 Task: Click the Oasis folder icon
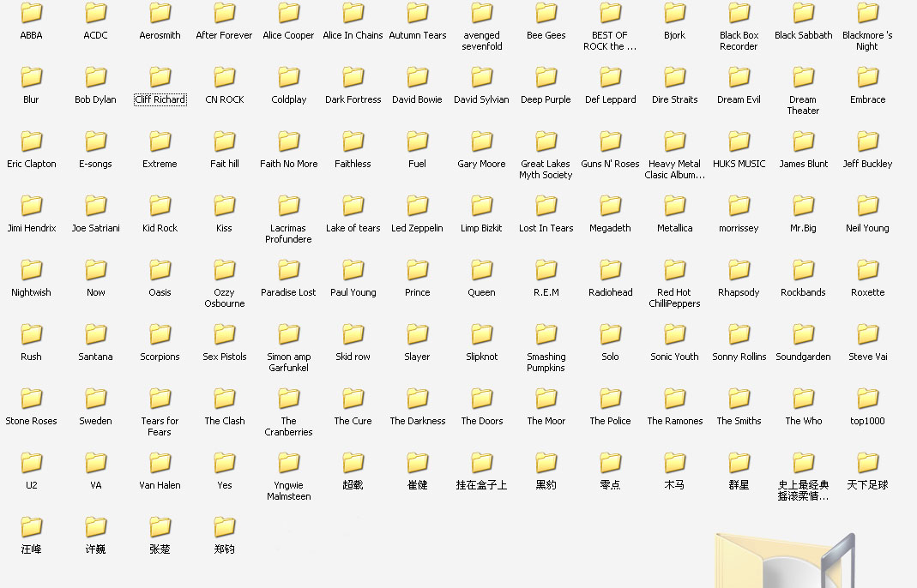tap(160, 269)
